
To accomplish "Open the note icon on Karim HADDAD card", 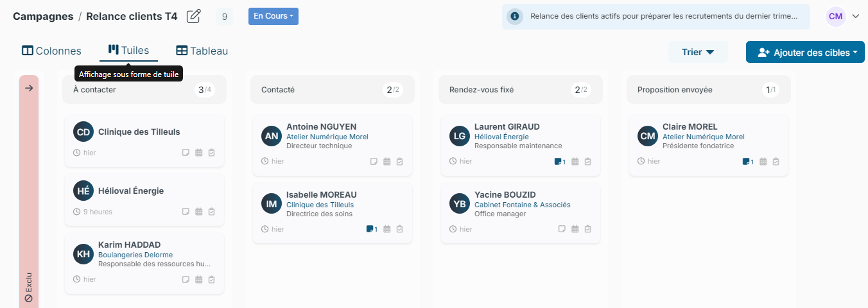I will [186, 279].
